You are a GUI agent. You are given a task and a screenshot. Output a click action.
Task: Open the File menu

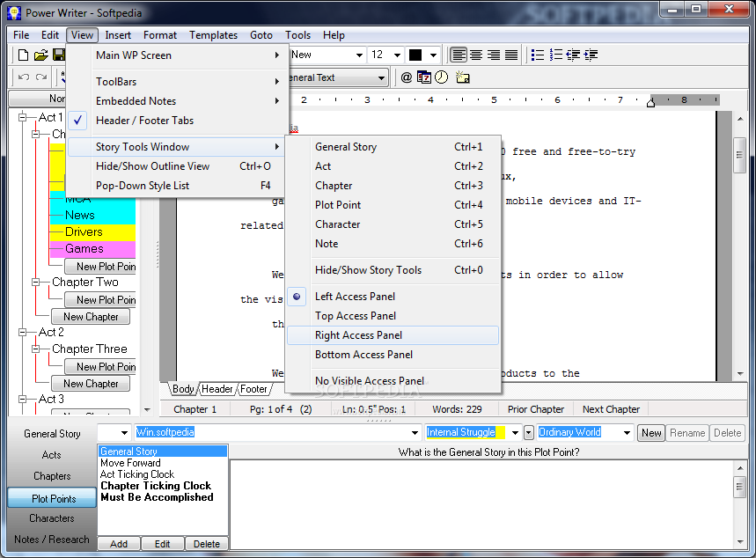pyautogui.click(x=21, y=35)
